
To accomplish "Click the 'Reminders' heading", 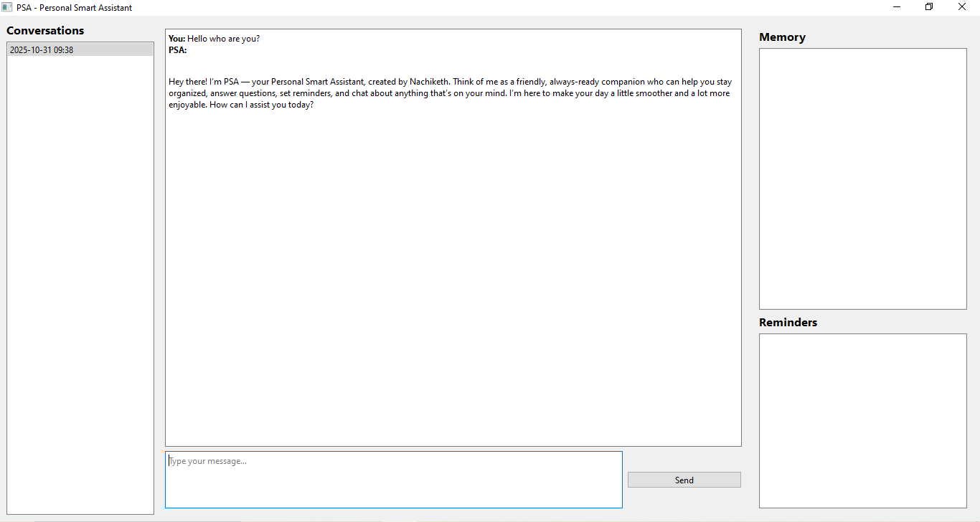I will coord(788,323).
